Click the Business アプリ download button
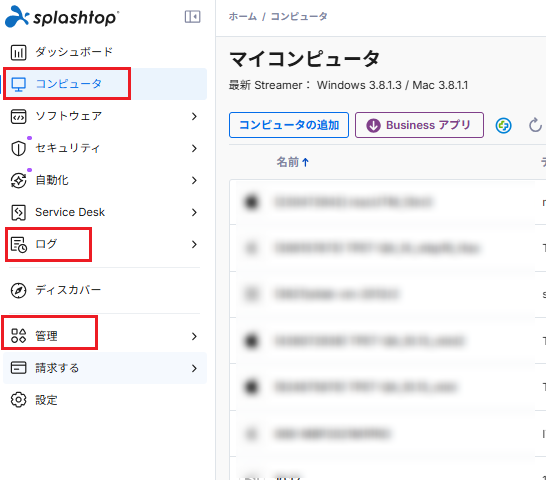 tap(419, 125)
